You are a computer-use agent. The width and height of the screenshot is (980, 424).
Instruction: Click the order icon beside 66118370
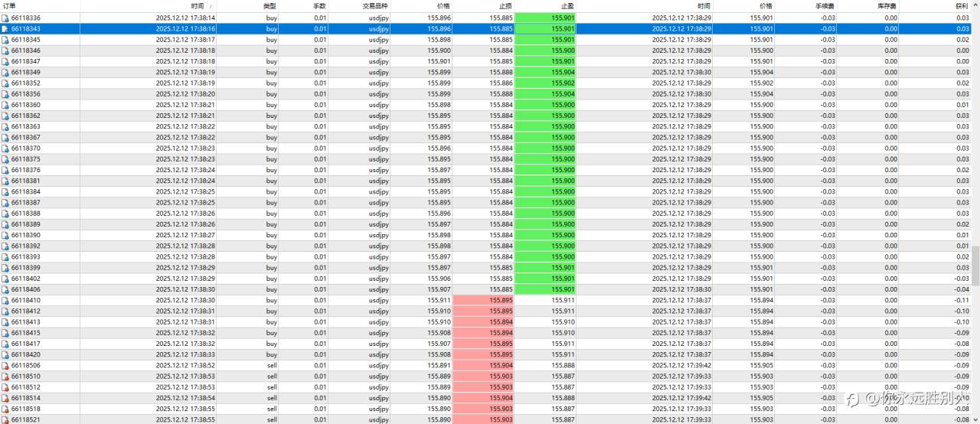tap(5, 148)
